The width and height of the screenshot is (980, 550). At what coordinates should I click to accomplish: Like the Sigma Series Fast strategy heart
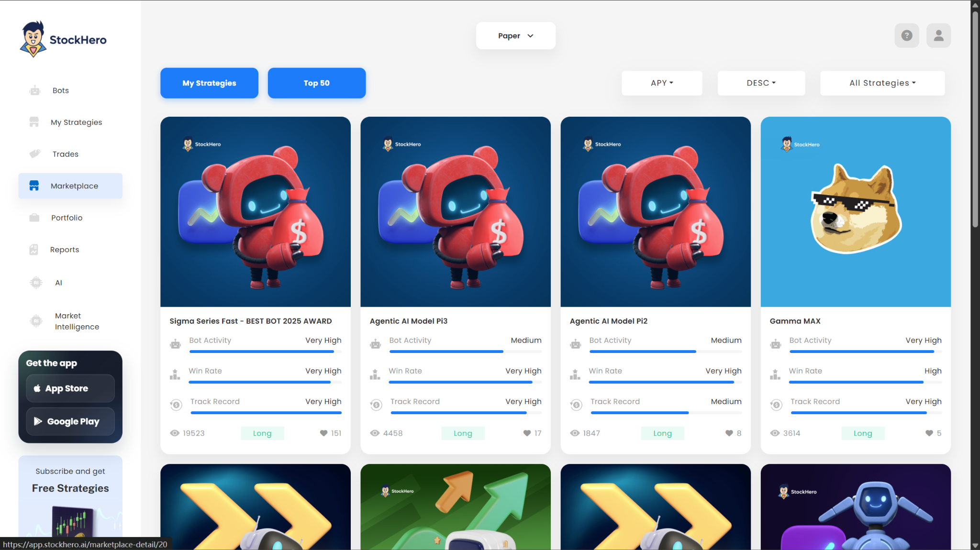323,433
